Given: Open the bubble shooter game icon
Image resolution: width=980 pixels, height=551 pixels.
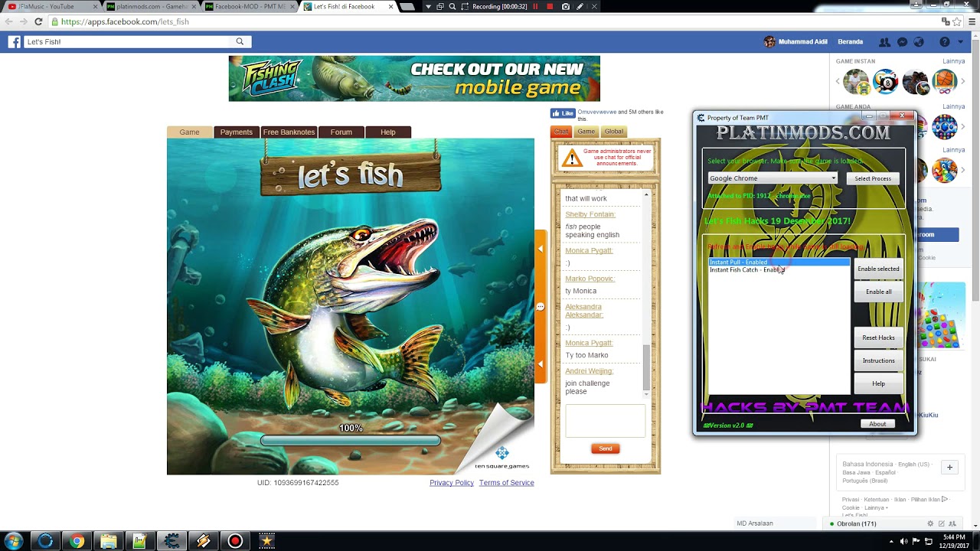Looking at the screenshot, I should pyautogui.click(x=945, y=127).
